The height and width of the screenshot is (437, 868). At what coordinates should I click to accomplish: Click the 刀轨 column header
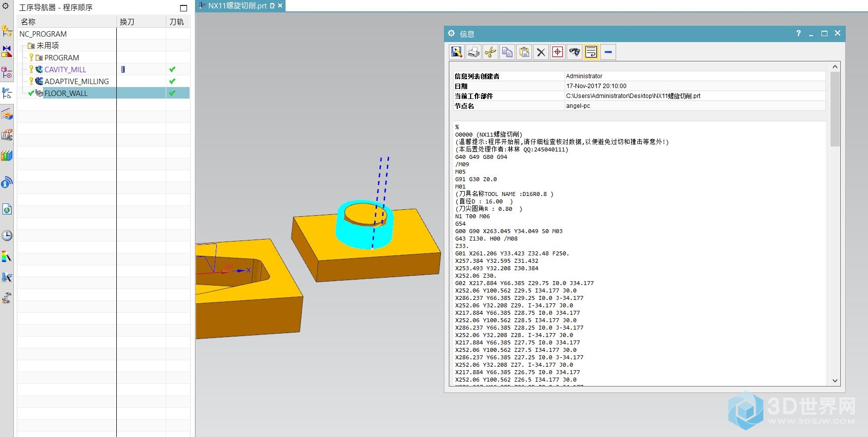tap(178, 22)
